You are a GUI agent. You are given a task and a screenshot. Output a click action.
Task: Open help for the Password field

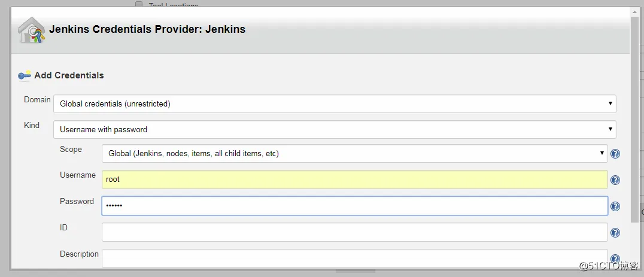click(x=615, y=206)
